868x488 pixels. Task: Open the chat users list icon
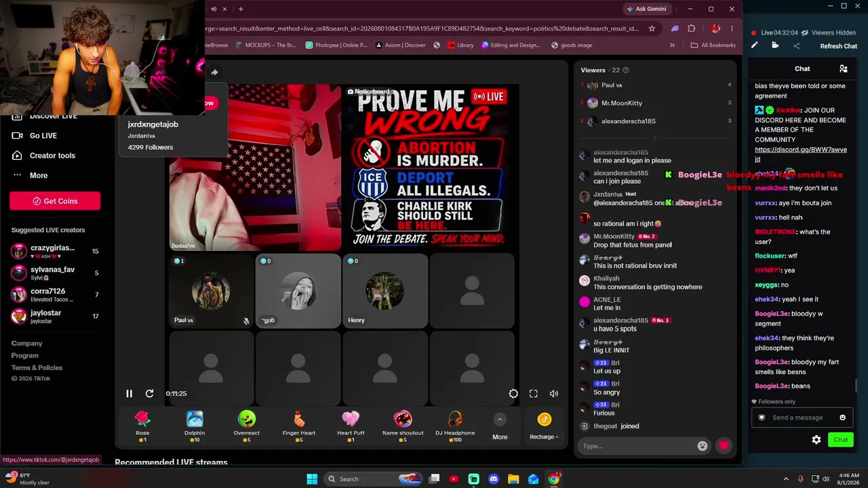(844, 68)
